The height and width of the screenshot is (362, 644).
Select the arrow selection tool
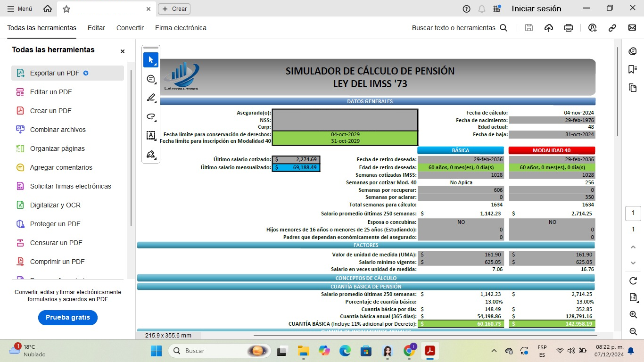pyautogui.click(x=151, y=60)
